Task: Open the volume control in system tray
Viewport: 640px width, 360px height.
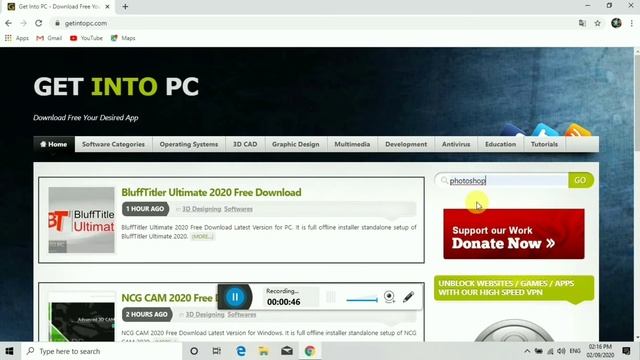Action: pyautogui.click(x=562, y=351)
